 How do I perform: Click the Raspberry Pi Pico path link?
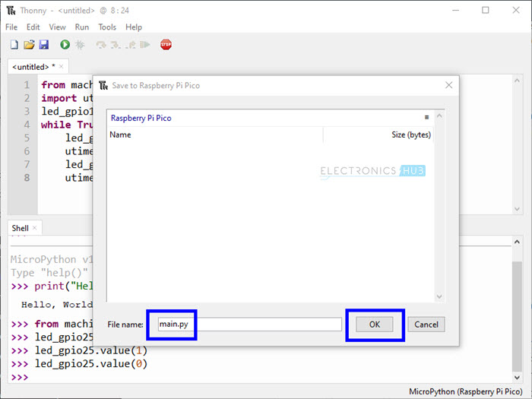point(141,118)
